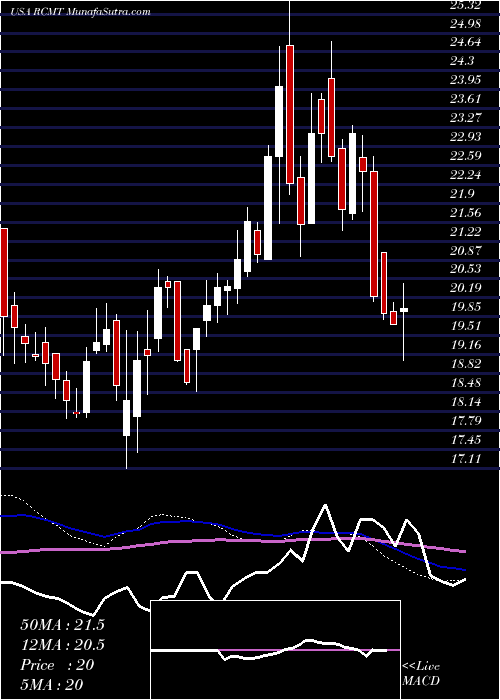500x700 pixels.
Task: Click the 25.32 price axis label
Action: click(465, 5)
